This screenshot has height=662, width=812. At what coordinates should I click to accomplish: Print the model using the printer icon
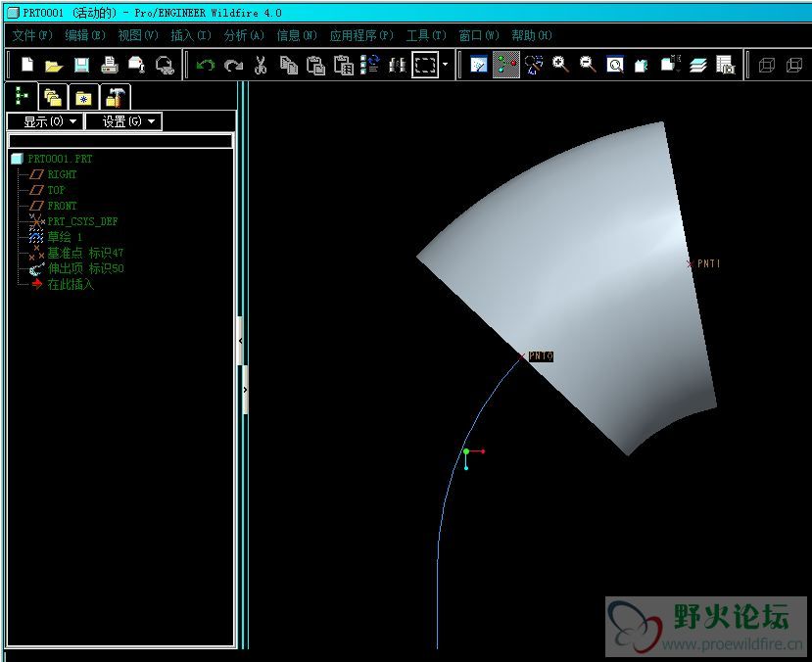[109, 65]
